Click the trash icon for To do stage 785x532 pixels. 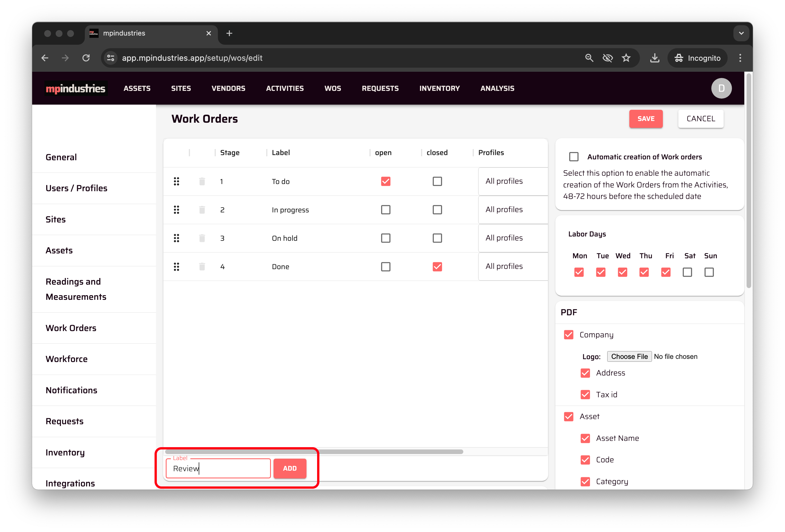[x=202, y=181]
